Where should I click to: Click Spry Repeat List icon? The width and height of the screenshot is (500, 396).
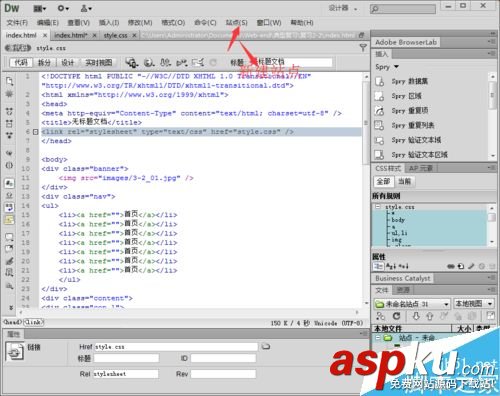pos(379,125)
